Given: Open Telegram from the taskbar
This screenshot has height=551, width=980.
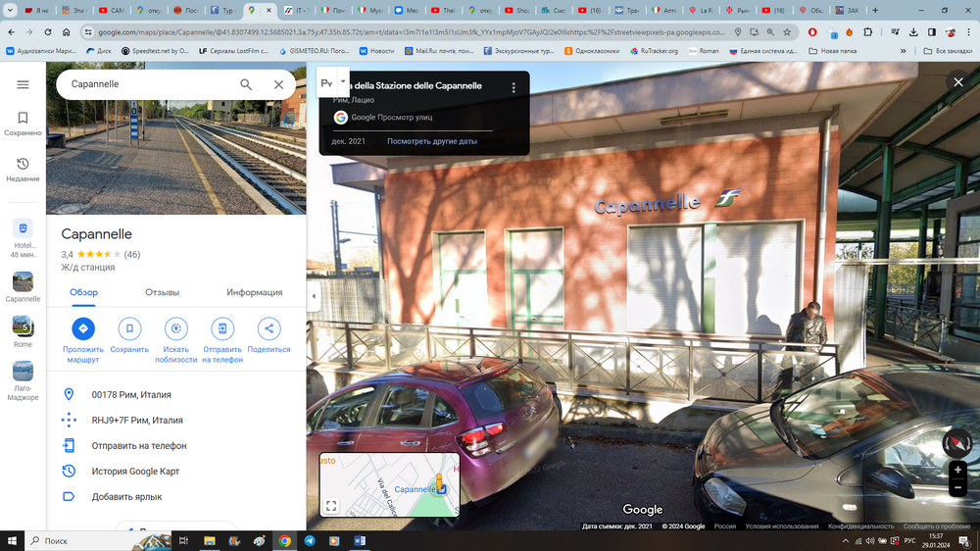Looking at the screenshot, I should [x=310, y=540].
